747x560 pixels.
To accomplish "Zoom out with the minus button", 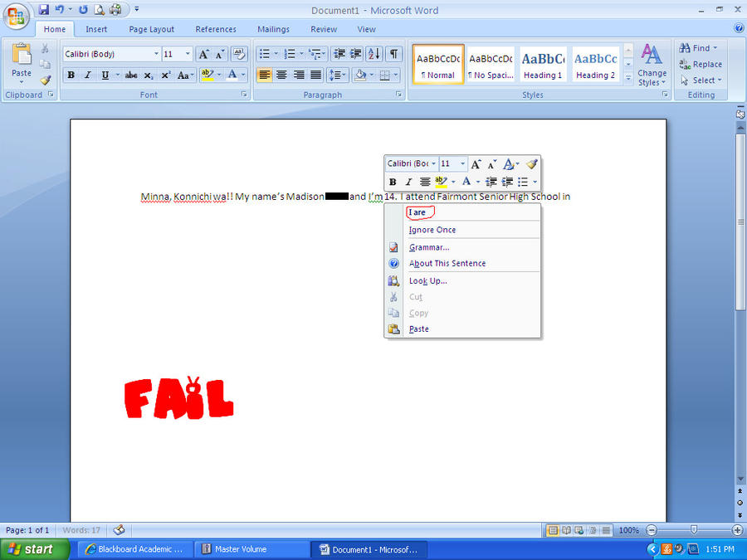I will [x=652, y=530].
